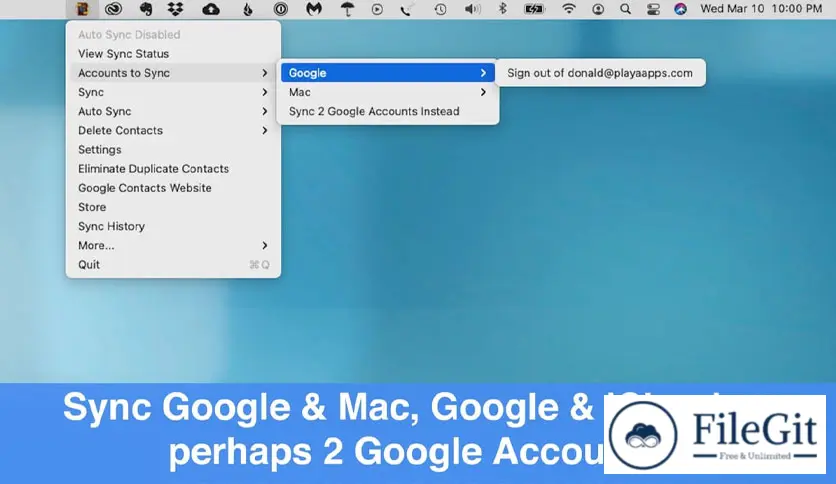Open Google Contacts Website
Image resolution: width=836 pixels, height=484 pixels.
click(173, 188)
